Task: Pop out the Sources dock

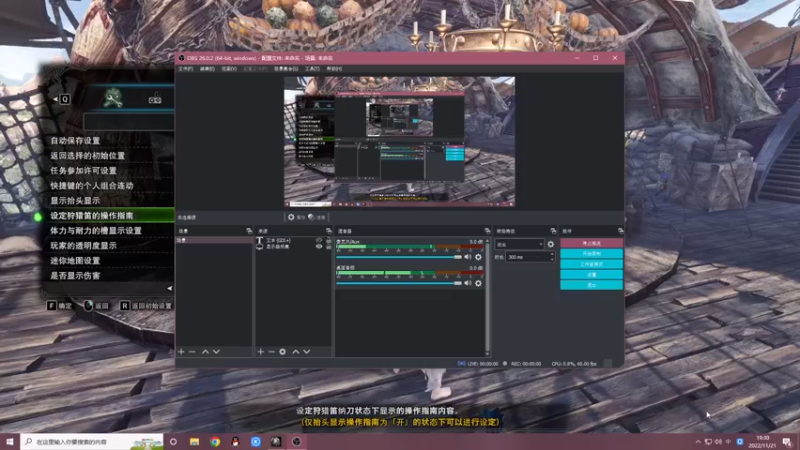Action: [329, 231]
